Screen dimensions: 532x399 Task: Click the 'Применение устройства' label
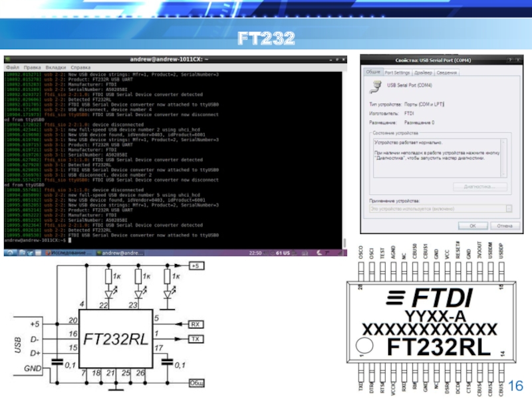point(394,201)
